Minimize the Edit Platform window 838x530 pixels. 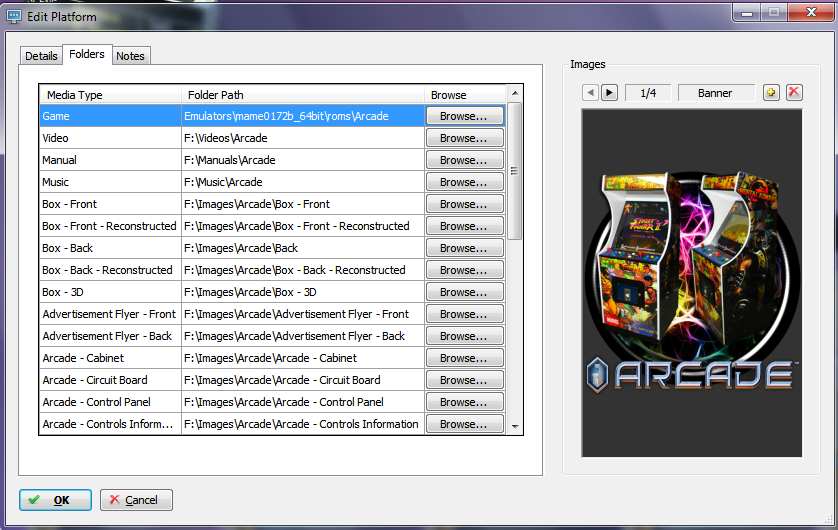pyautogui.click(x=747, y=12)
